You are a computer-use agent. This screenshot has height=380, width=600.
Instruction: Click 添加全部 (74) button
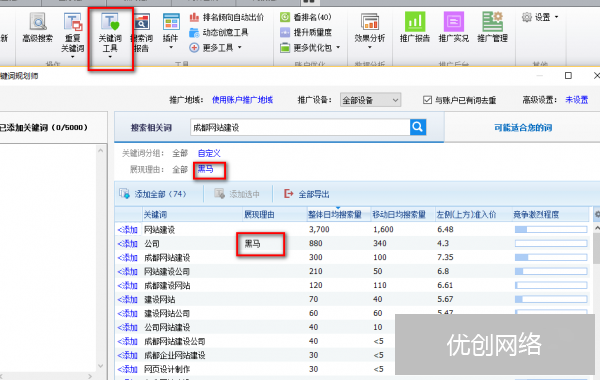click(x=153, y=194)
